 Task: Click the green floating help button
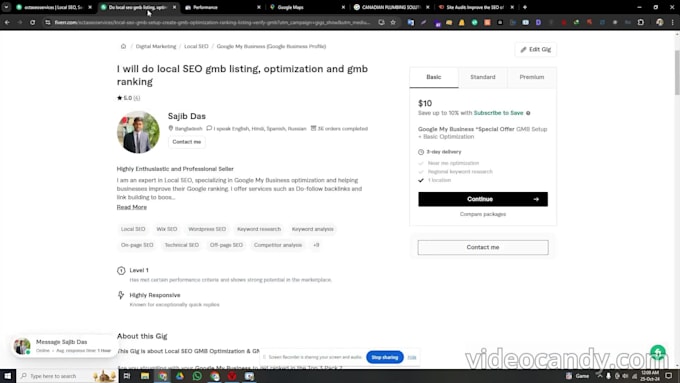point(658,353)
